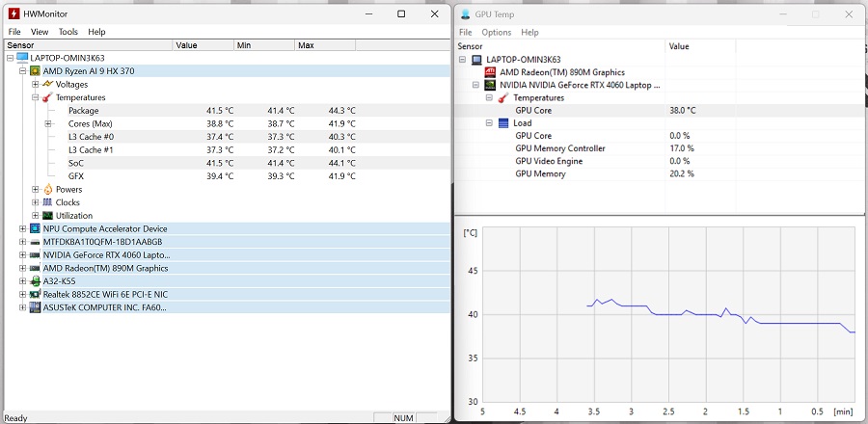Viewport: 868px width, 424px height.
Task: Select the GPU Core temperature row
Action: (x=537, y=111)
